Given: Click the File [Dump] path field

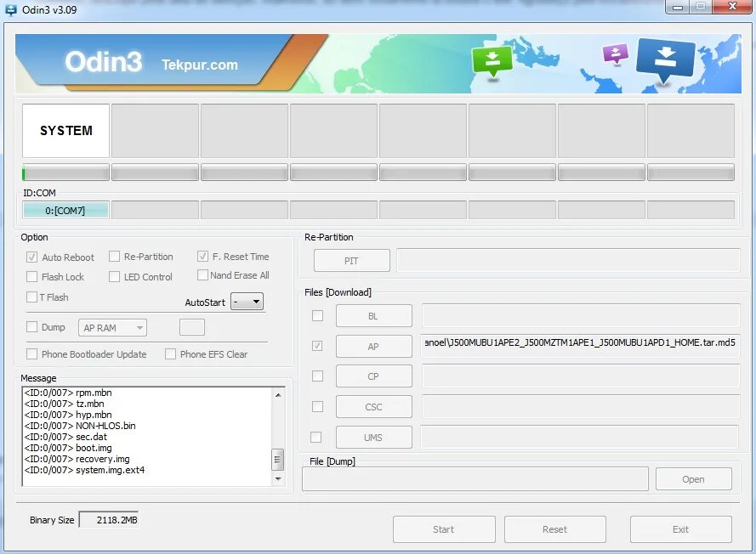Looking at the screenshot, I should 475,479.
